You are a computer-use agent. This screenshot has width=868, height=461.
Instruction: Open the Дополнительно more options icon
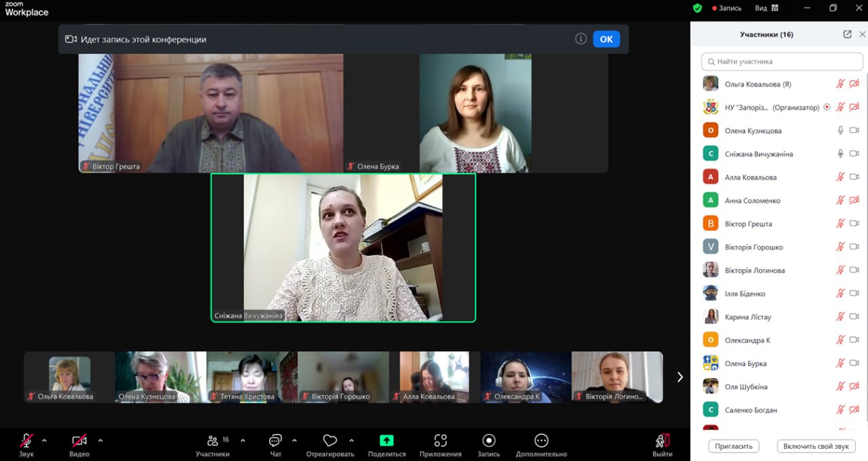[x=541, y=441]
